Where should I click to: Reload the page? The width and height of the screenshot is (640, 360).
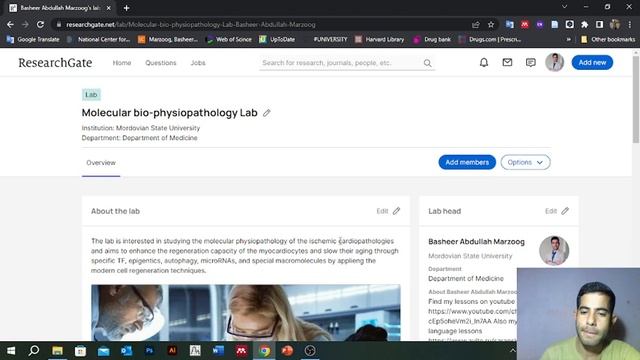pos(40,24)
